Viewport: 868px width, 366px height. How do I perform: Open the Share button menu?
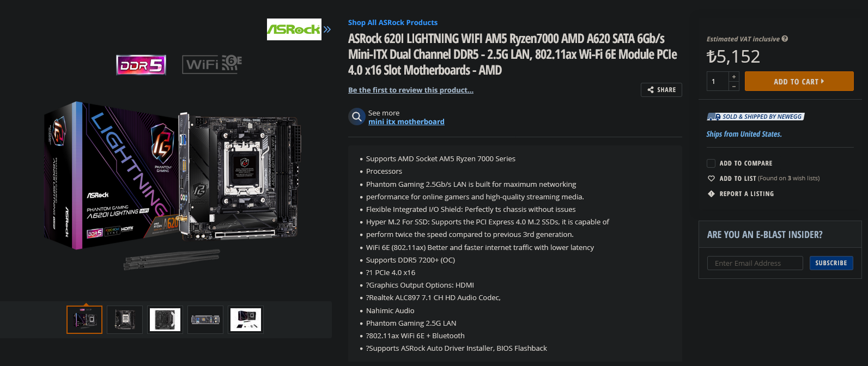pyautogui.click(x=661, y=90)
